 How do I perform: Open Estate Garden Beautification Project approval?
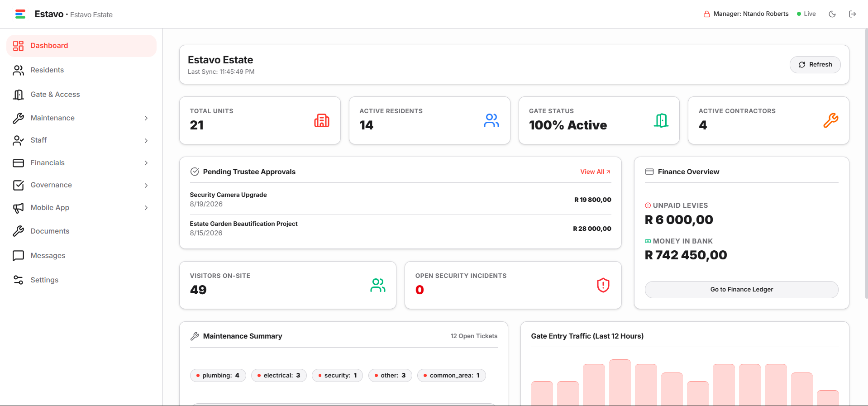401,229
